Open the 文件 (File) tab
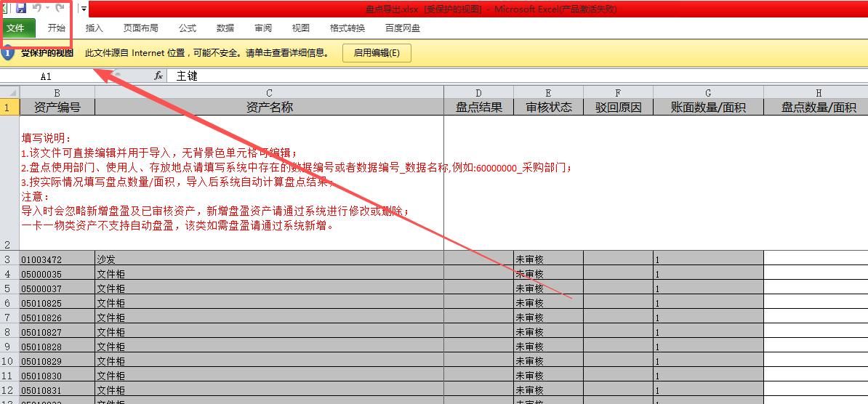This screenshot has height=404, width=868. 16,28
